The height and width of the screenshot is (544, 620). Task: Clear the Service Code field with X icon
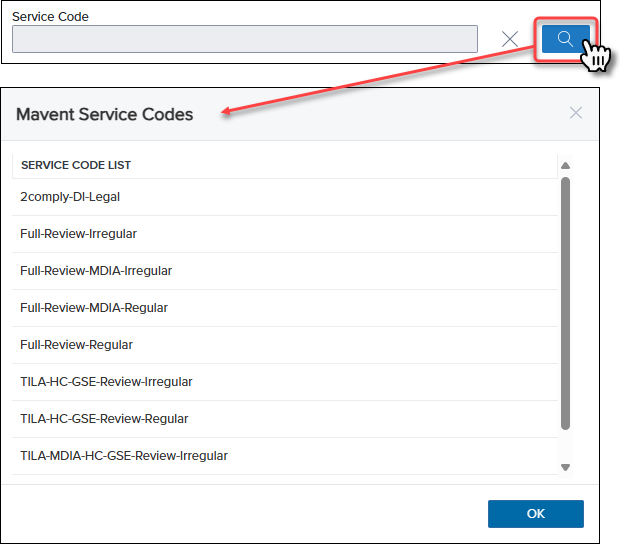pos(510,39)
